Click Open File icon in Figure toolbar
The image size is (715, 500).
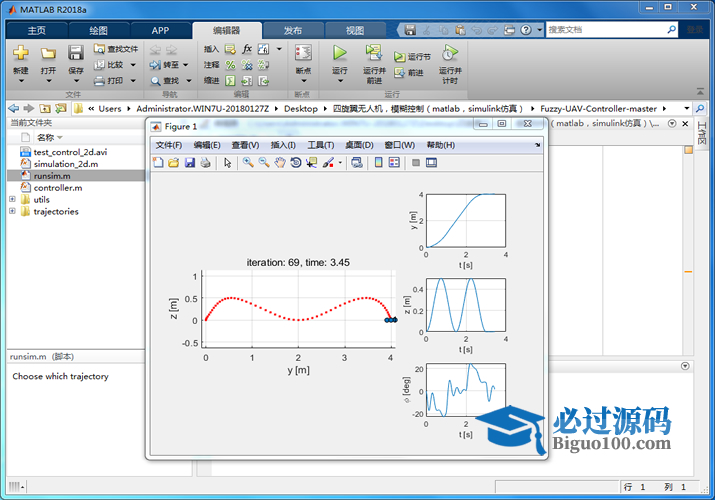174,163
